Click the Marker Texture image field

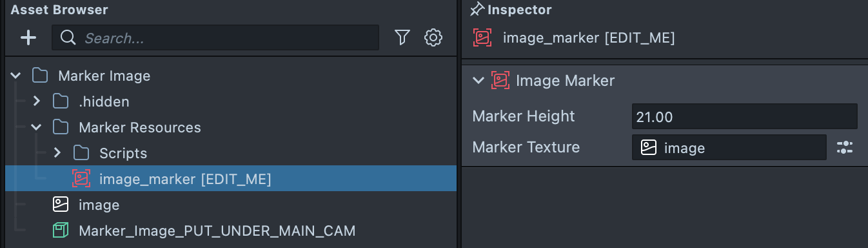point(729,147)
